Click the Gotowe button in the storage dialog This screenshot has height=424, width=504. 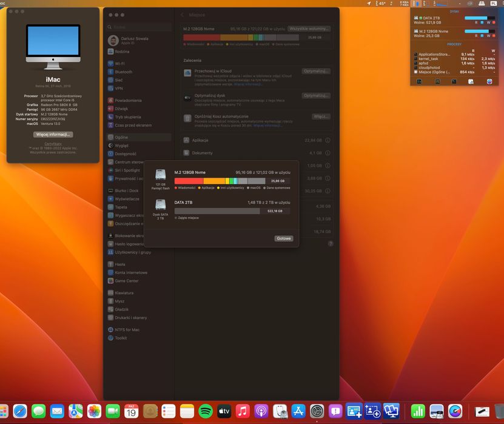point(284,238)
